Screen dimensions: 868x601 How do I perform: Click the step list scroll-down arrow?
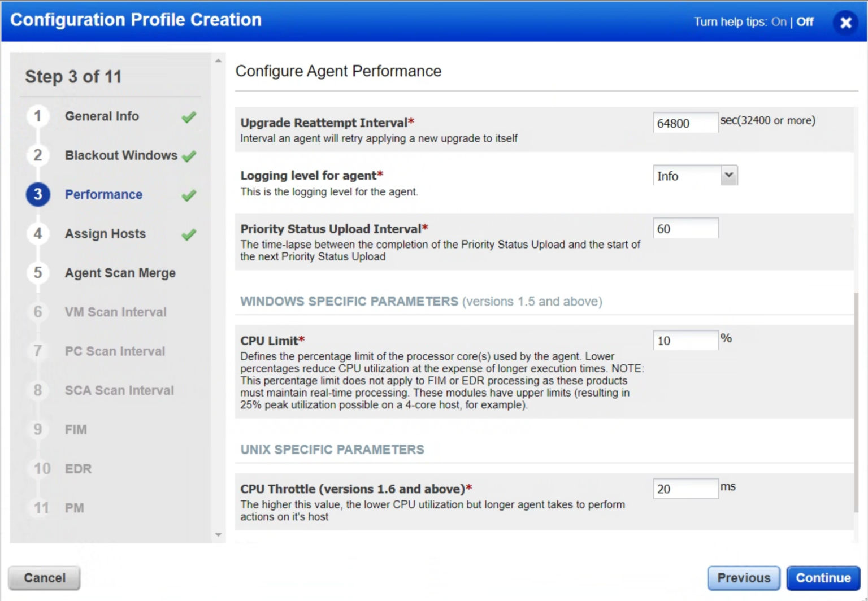[x=218, y=534]
